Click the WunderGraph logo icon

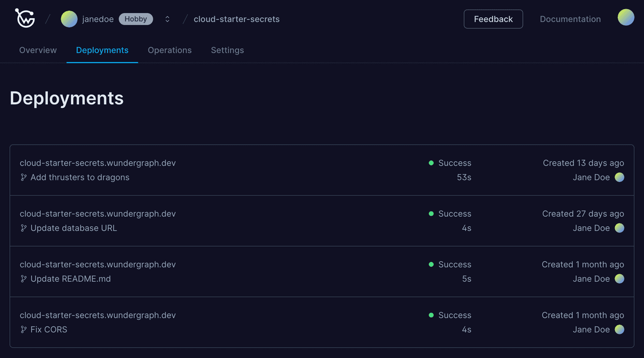click(x=25, y=18)
